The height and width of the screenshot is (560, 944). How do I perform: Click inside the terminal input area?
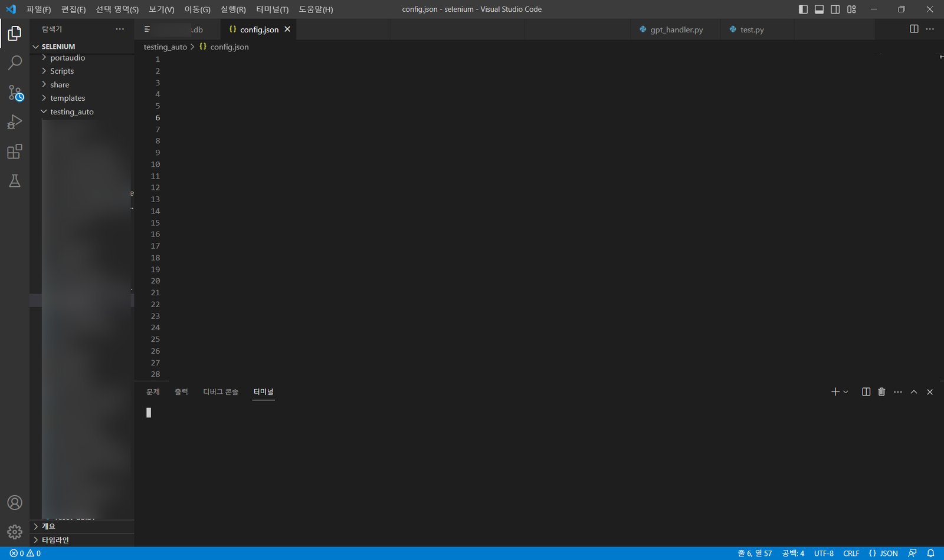(x=538, y=475)
